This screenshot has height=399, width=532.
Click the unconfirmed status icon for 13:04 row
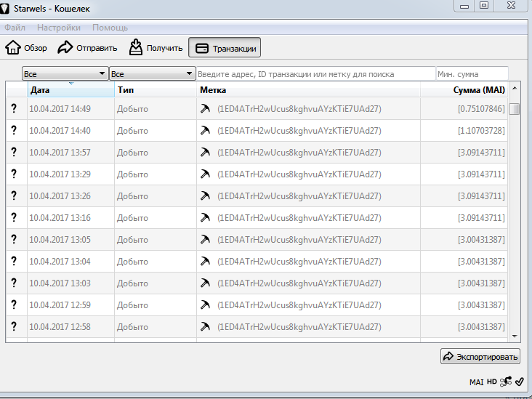pos(14,261)
